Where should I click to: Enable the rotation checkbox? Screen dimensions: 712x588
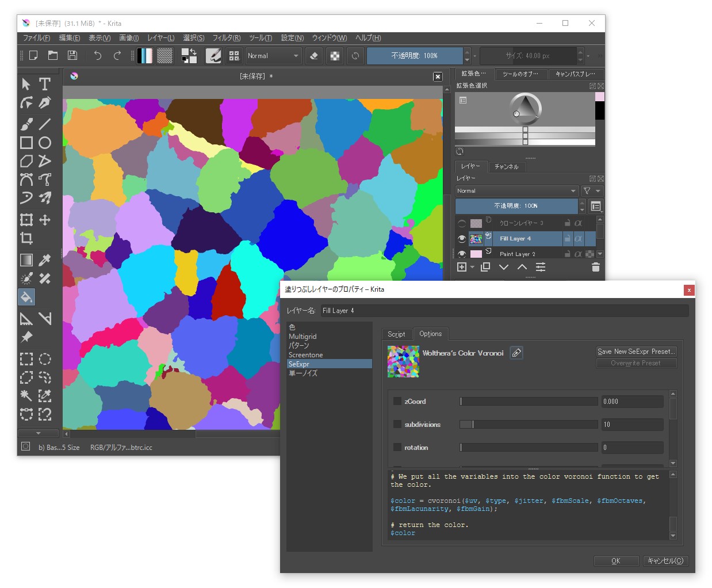point(397,447)
